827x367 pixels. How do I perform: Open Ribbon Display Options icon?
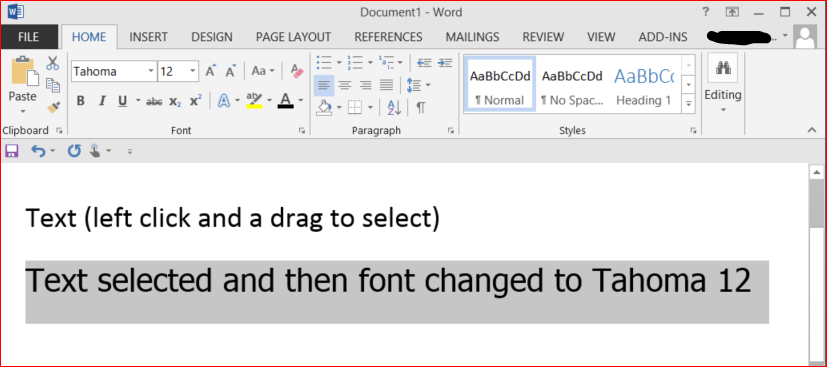[x=732, y=12]
